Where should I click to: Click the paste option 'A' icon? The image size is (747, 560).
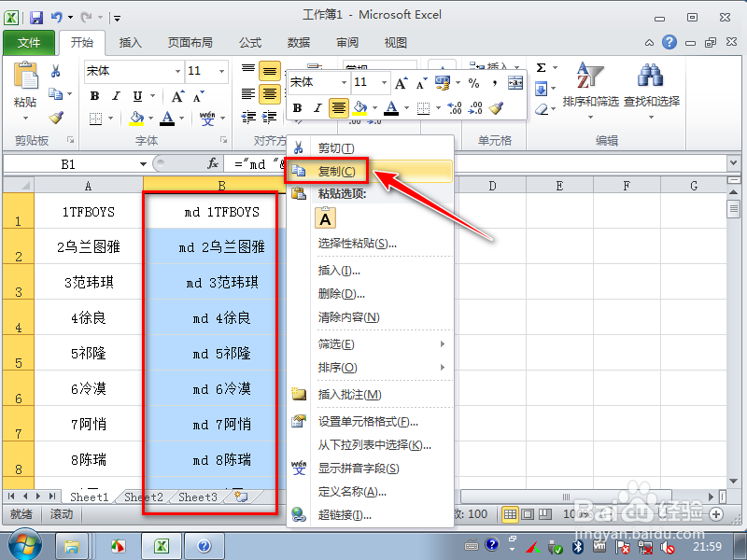[325, 218]
